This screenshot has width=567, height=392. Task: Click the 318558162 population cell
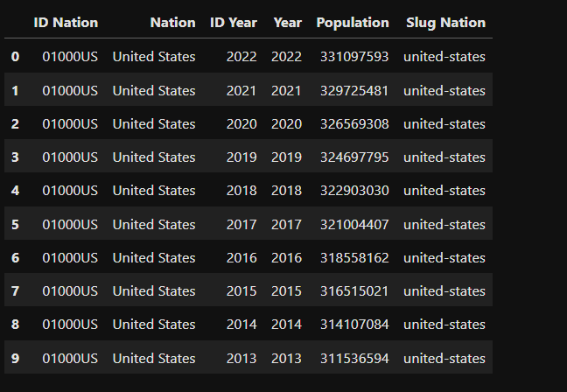coord(354,258)
